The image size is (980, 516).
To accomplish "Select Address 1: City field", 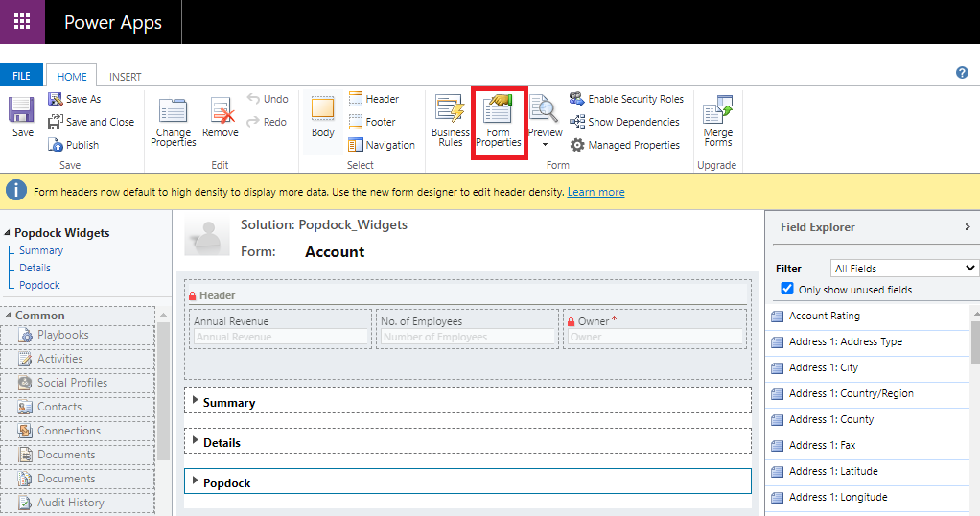I will click(x=869, y=367).
